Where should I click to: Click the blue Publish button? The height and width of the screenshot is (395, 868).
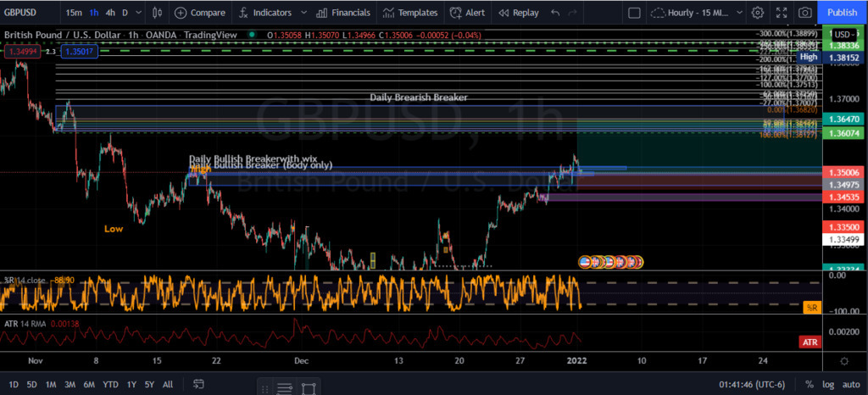click(842, 13)
